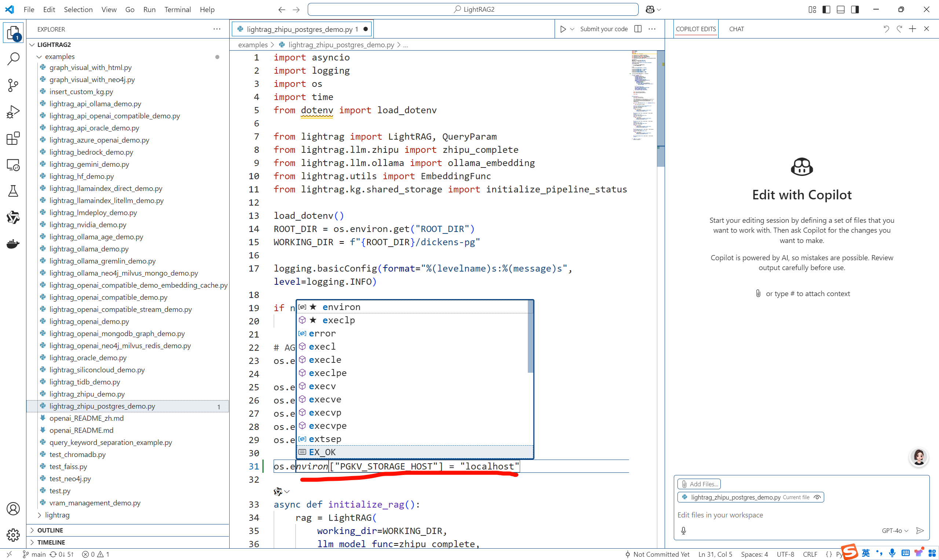This screenshot has height=560, width=939.
Task: Open the Terminal menu
Action: [x=178, y=10]
